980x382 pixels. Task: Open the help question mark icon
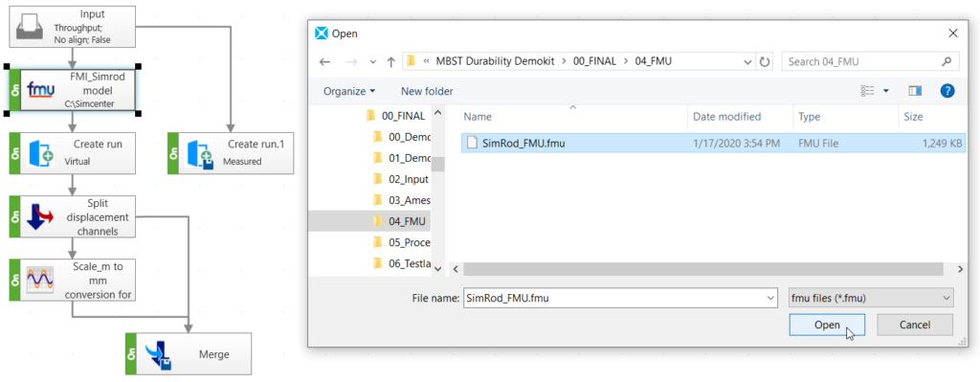947,91
